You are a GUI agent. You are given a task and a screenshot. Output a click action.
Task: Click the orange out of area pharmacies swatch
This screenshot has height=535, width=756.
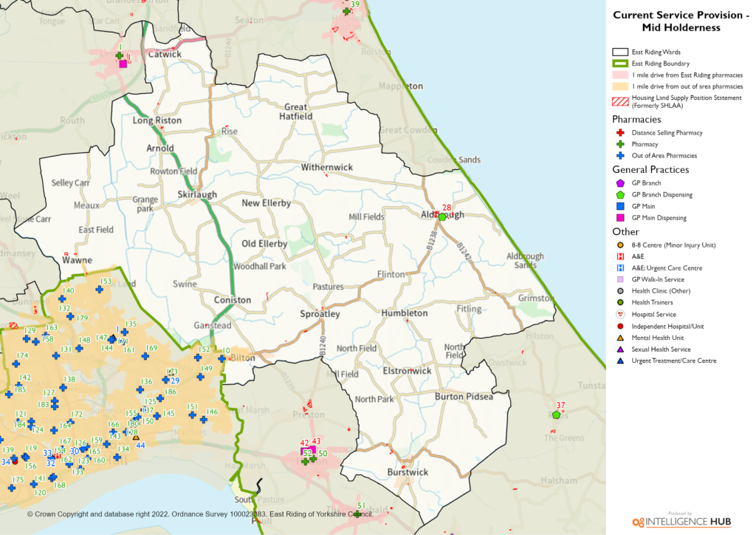(x=619, y=87)
